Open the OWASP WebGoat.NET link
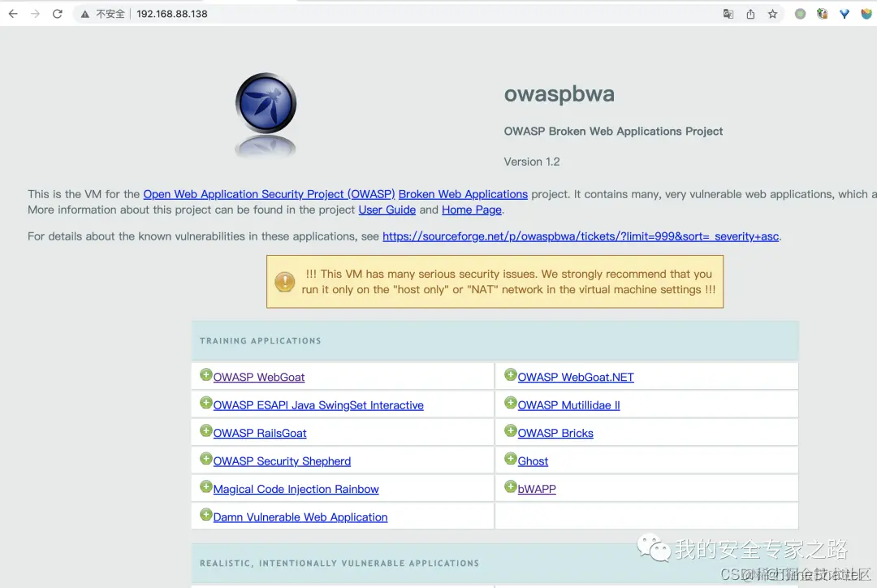 click(576, 378)
